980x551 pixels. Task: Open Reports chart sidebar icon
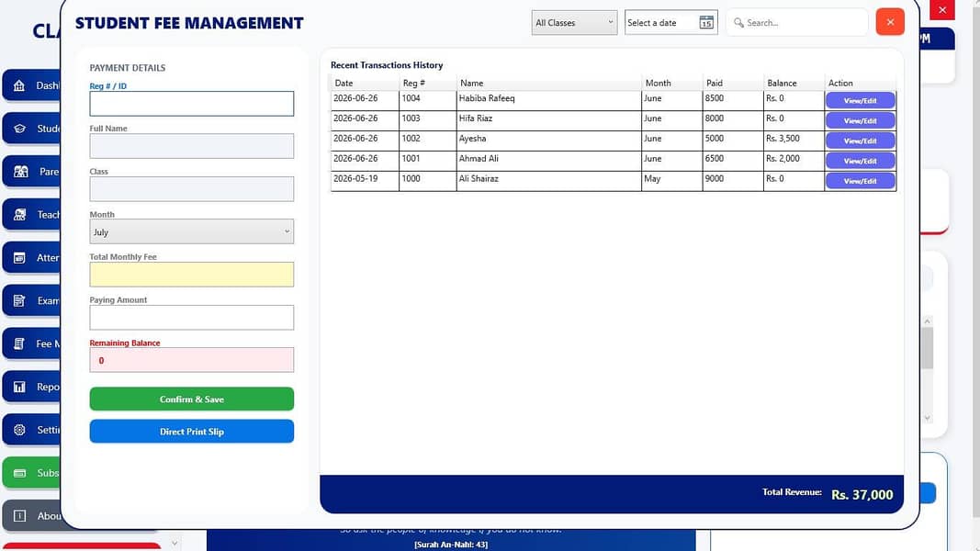click(x=19, y=387)
